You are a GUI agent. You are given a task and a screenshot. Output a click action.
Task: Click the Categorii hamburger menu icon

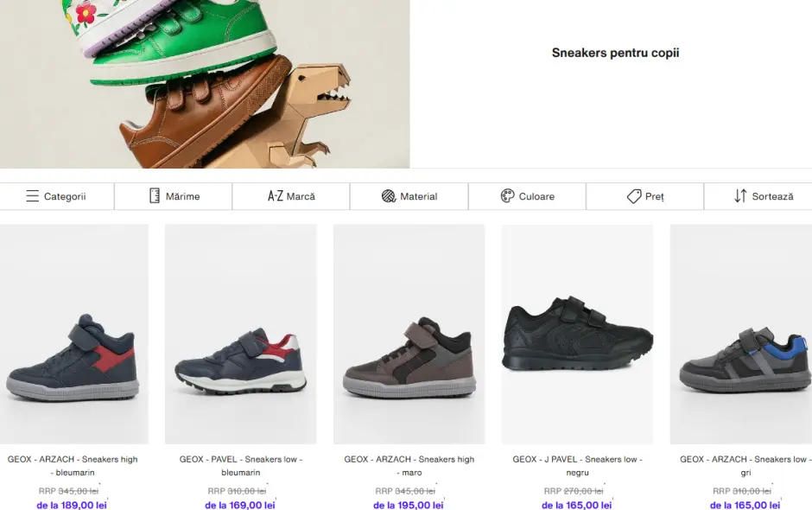32,196
